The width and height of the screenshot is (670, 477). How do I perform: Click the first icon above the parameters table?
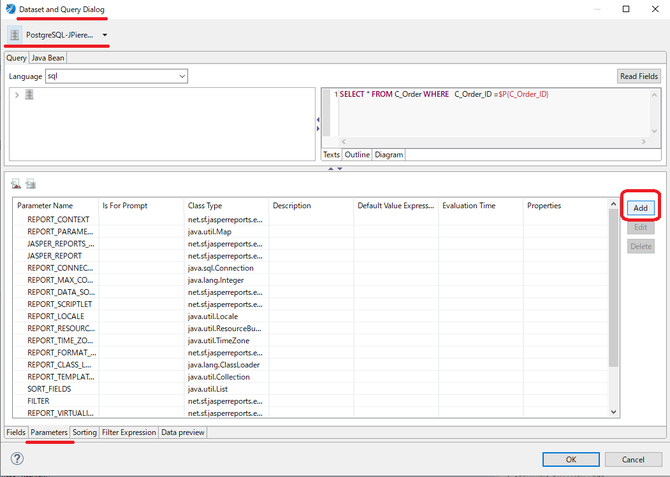tap(16, 183)
